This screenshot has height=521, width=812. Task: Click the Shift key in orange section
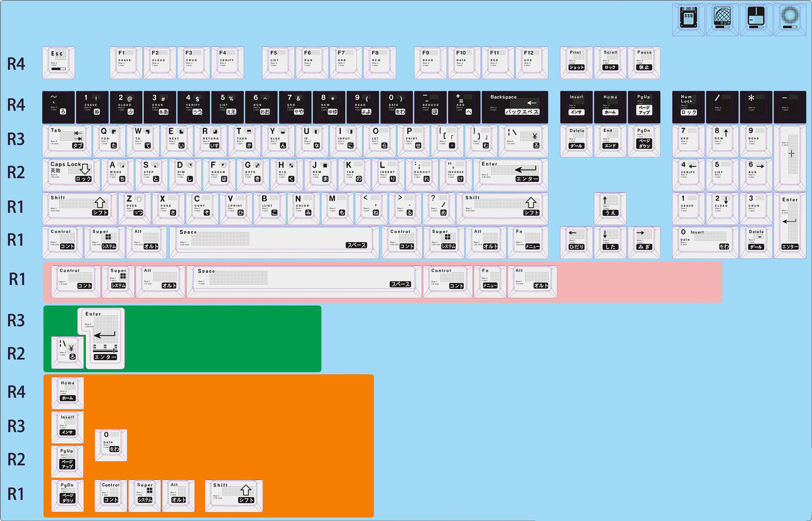[233, 494]
